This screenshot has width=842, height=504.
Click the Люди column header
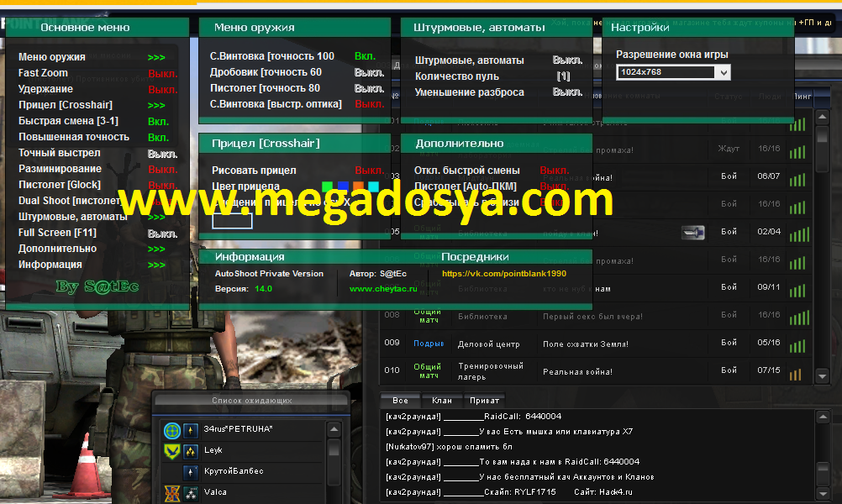(770, 96)
